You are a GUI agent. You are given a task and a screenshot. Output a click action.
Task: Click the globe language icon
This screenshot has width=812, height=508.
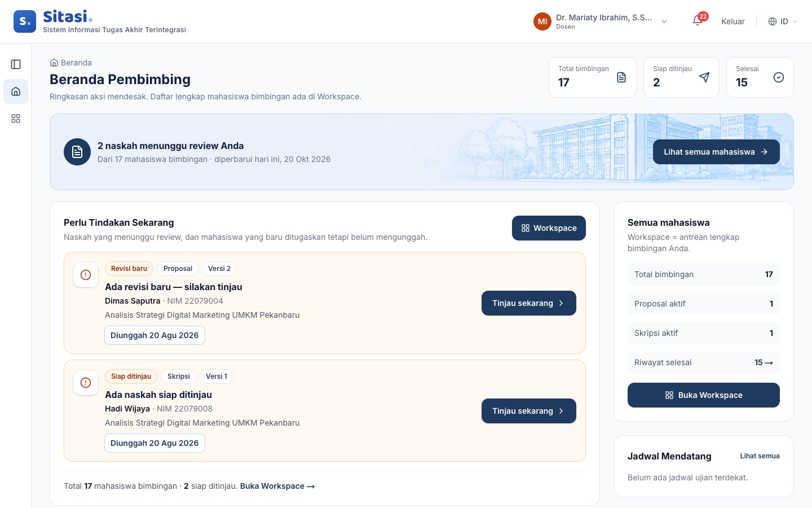(773, 21)
